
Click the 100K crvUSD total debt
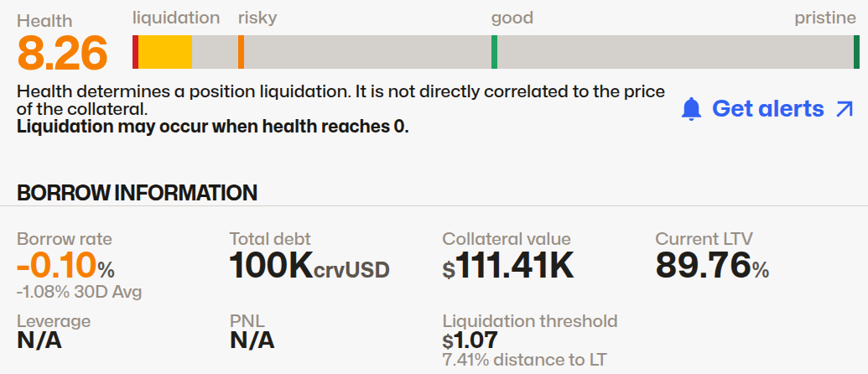309,267
